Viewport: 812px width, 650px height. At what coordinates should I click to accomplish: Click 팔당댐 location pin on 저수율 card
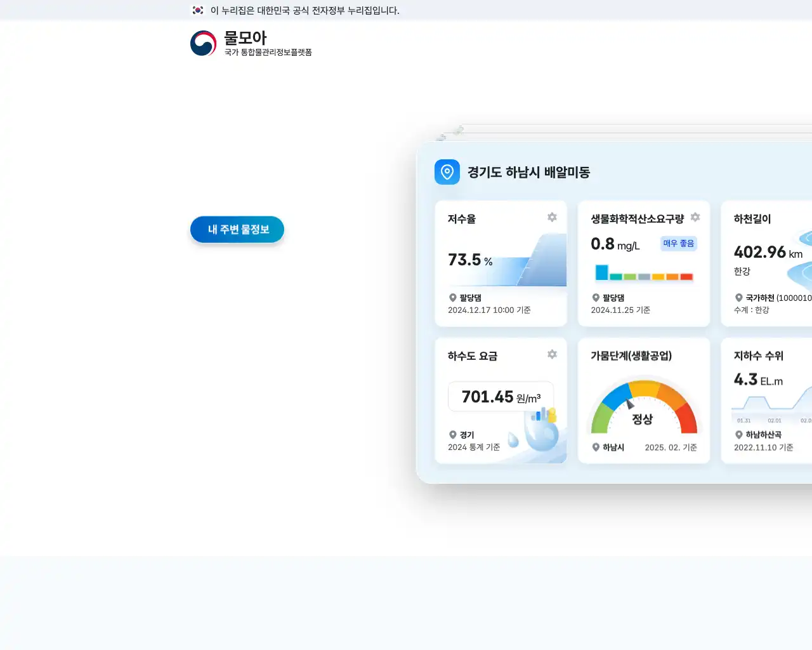(x=453, y=298)
